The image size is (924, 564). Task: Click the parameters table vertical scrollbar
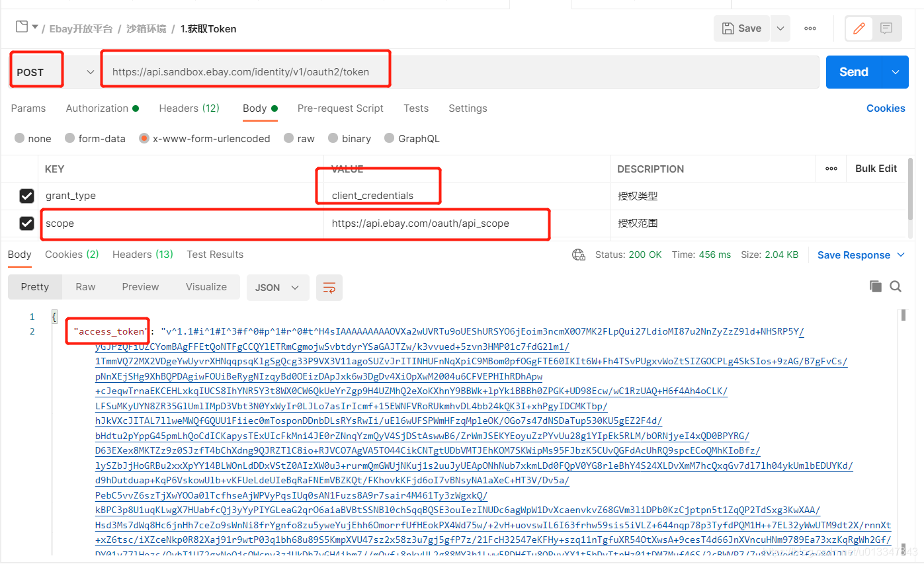(911, 188)
